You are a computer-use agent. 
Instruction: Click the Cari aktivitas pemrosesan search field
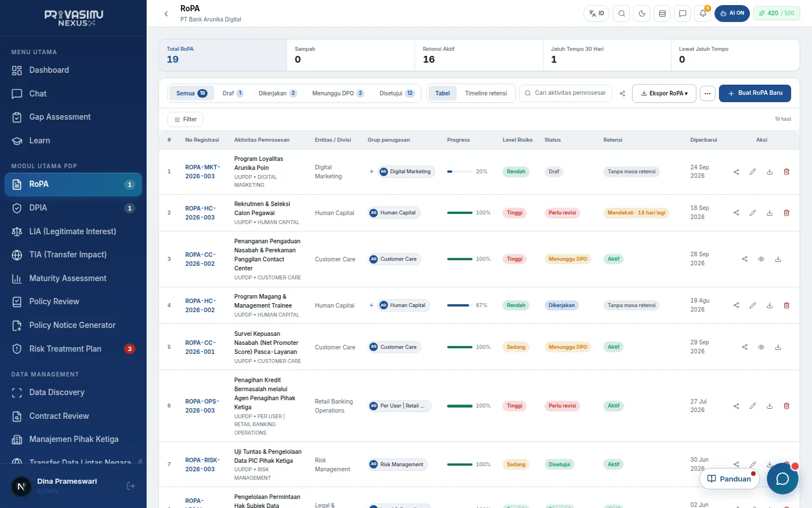pyautogui.click(x=565, y=93)
